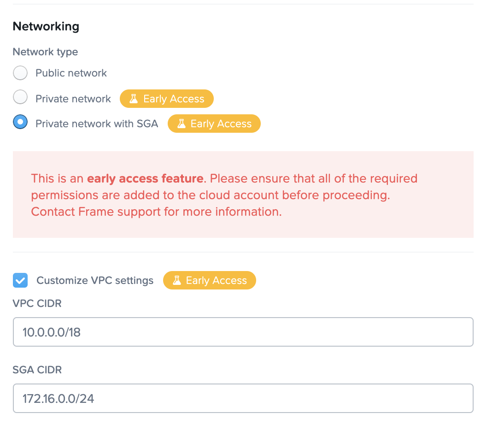The image size is (504, 425).
Task: Click flask icon beside Private network with SGA
Action: click(x=182, y=124)
